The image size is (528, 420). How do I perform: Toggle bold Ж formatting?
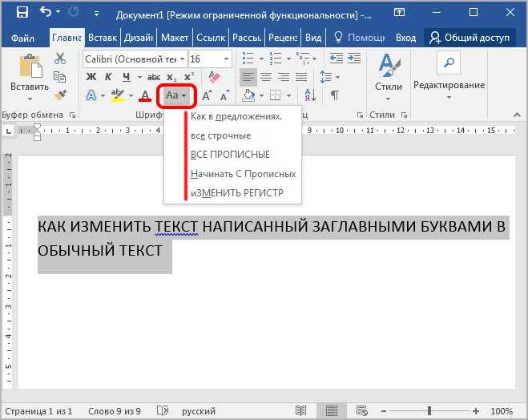[91, 77]
